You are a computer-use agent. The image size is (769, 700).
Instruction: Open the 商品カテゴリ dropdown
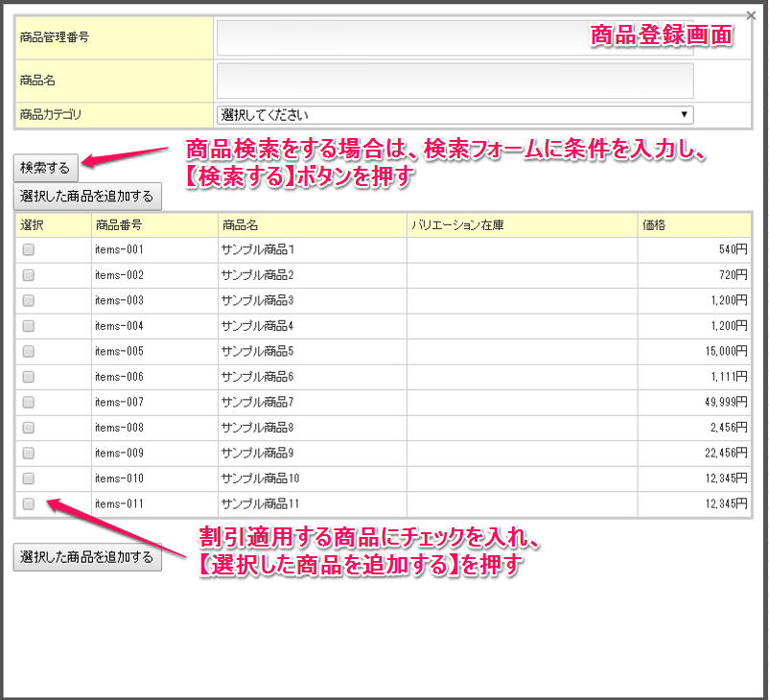pos(454,115)
